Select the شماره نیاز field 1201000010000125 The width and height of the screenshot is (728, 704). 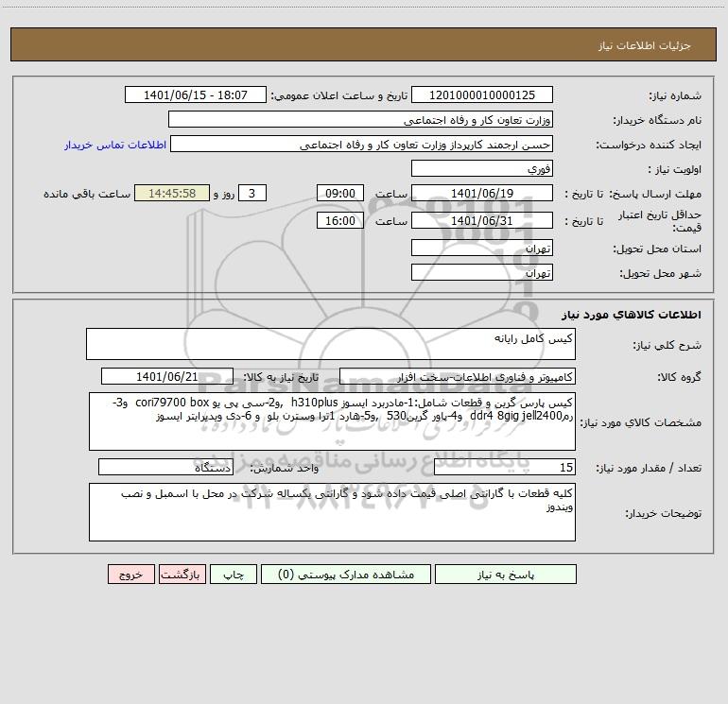pyautogui.click(x=482, y=94)
